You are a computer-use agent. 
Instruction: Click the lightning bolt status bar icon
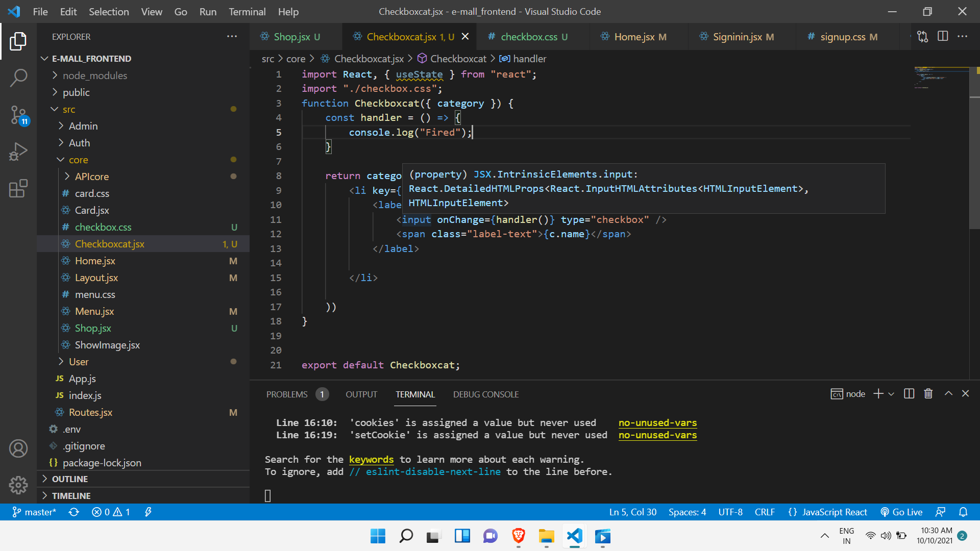point(148,512)
